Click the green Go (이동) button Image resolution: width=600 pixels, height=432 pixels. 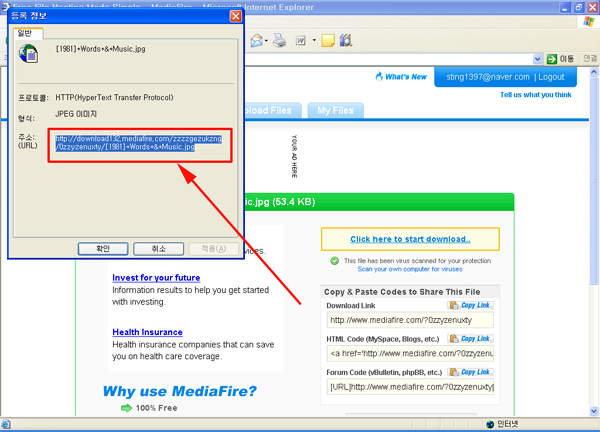(560, 59)
